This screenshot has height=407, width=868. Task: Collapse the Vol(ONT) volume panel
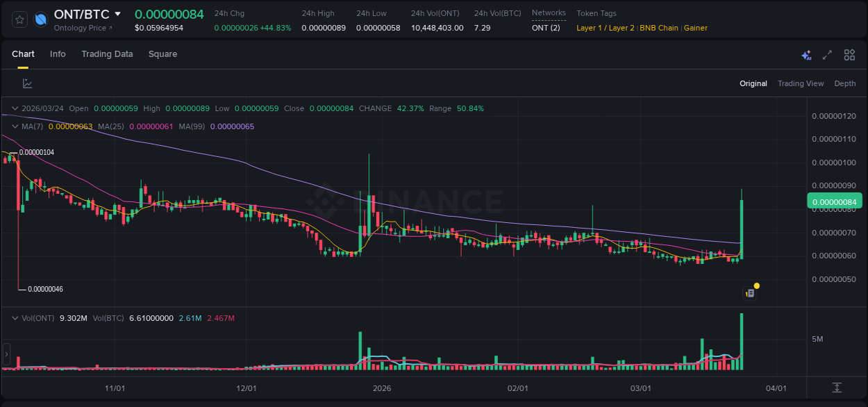tap(14, 317)
